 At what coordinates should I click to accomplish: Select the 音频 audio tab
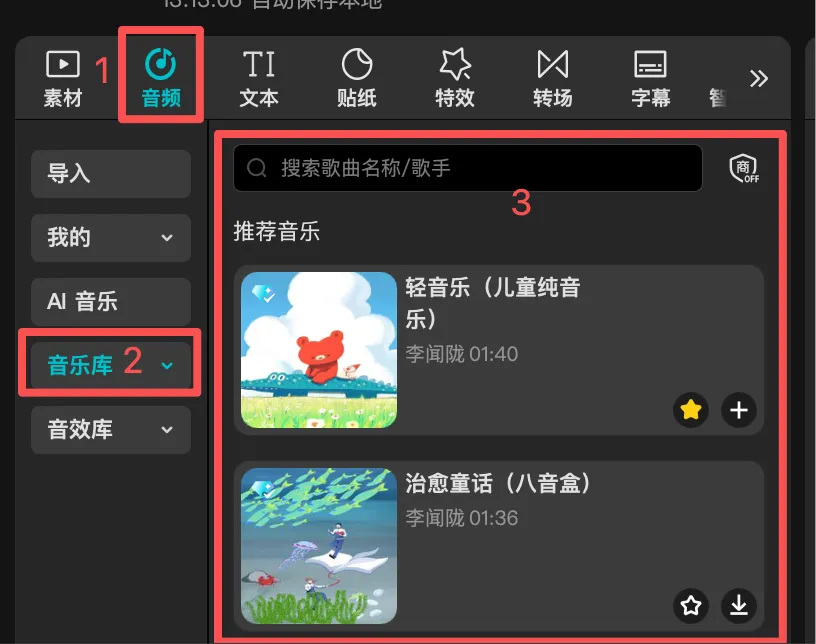[161, 78]
